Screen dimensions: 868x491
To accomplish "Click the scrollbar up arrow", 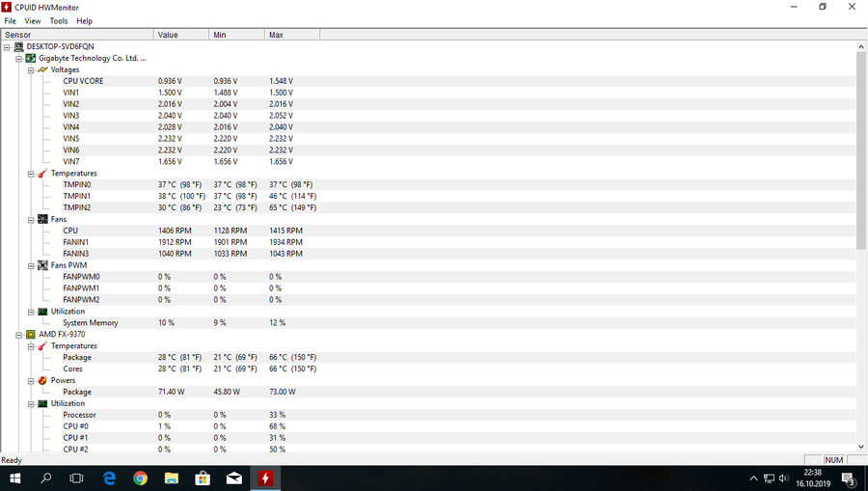I will click(x=861, y=47).
